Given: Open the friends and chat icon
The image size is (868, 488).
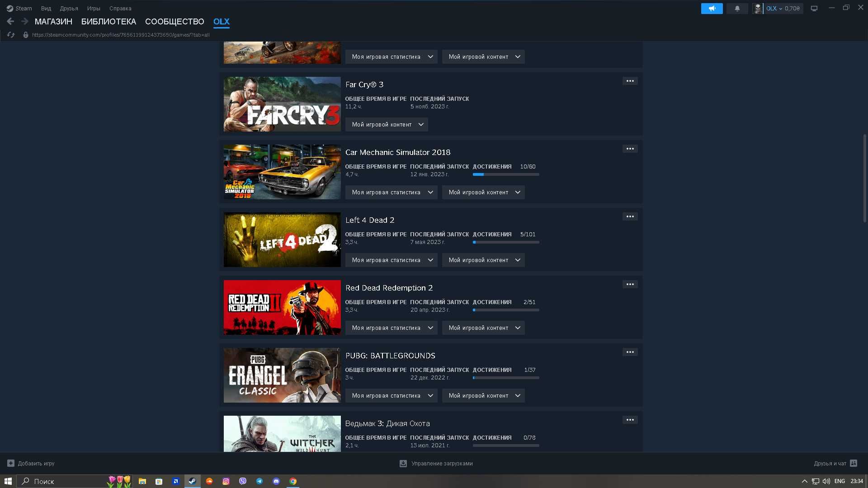Looking at the screenshot, I should [x=854, y=463].
